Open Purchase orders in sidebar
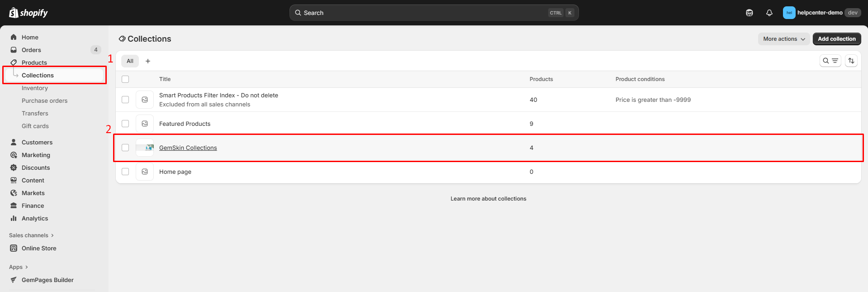 point(44,101)
